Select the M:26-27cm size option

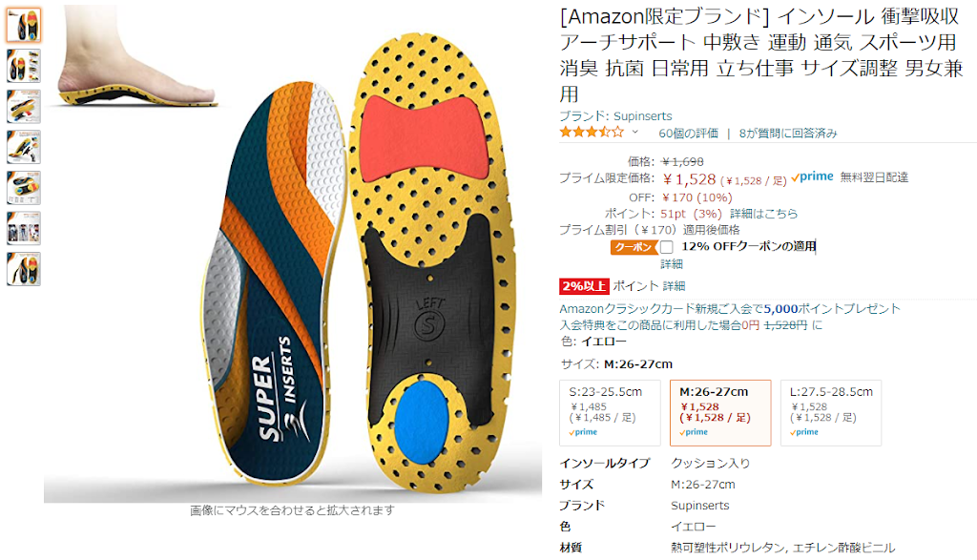720,413
